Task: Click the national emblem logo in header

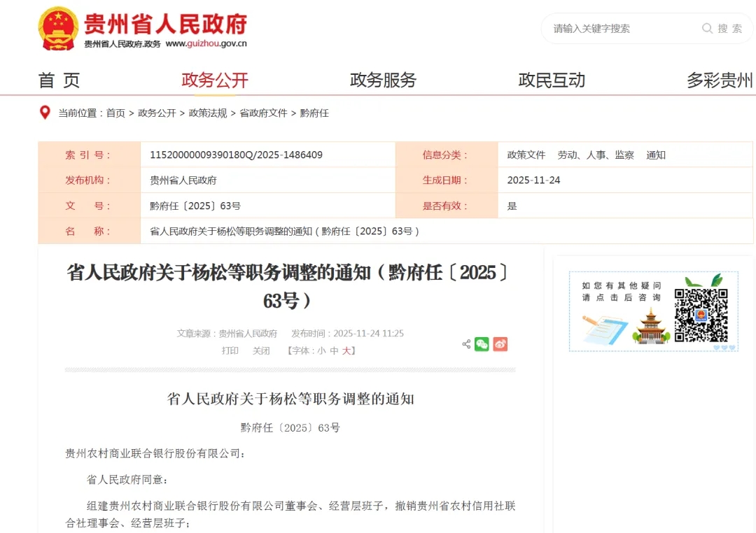Action: (x=58, y=29)
